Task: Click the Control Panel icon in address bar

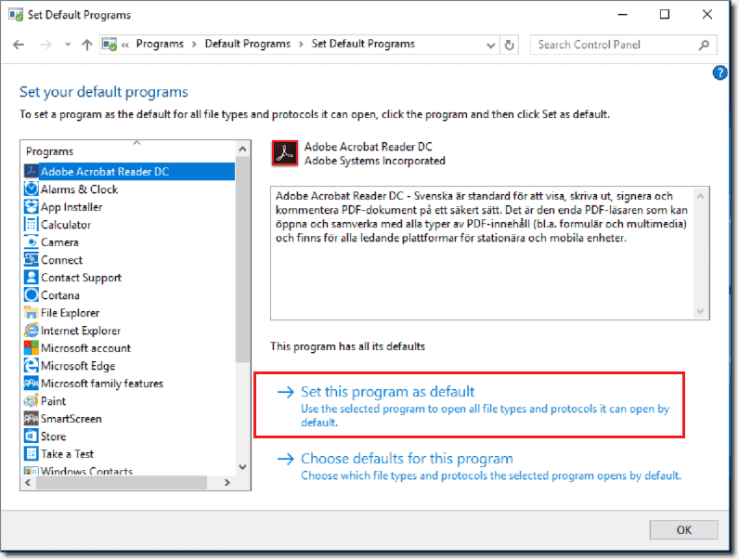Action: tap(110, 45)
